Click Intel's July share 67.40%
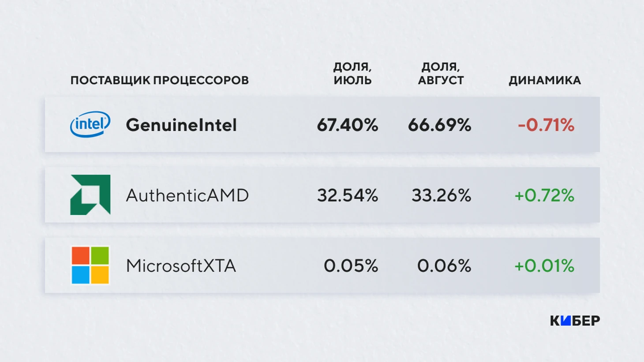 point(348,125)
